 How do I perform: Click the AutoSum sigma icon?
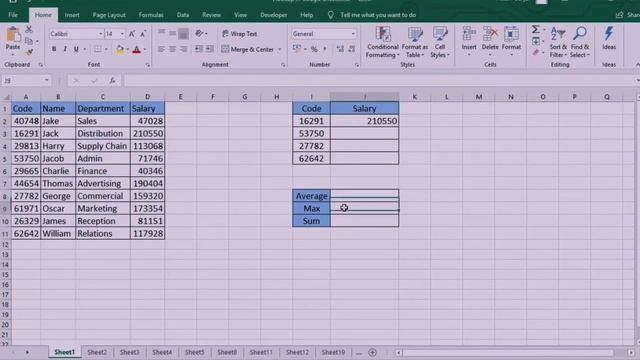536,29
